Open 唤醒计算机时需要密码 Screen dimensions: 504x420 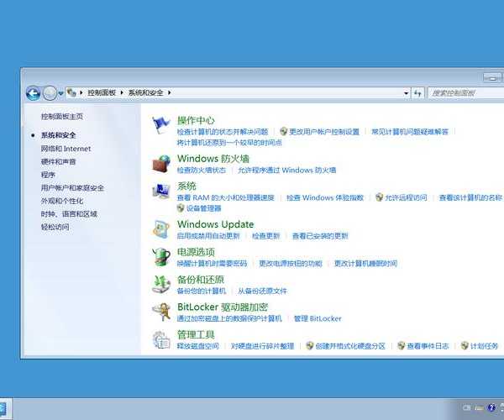click(212, 264)
